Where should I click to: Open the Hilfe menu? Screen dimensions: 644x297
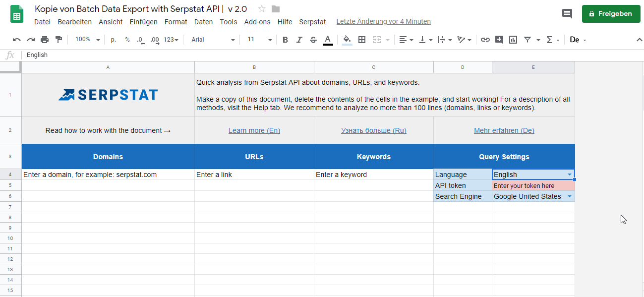(x=285, y=22)
